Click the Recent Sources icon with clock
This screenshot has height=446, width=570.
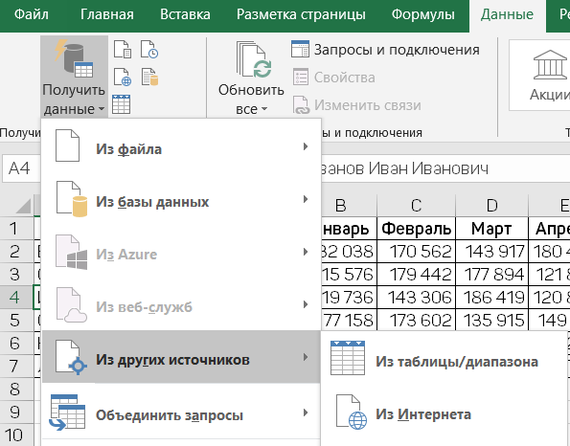point(149,49)
